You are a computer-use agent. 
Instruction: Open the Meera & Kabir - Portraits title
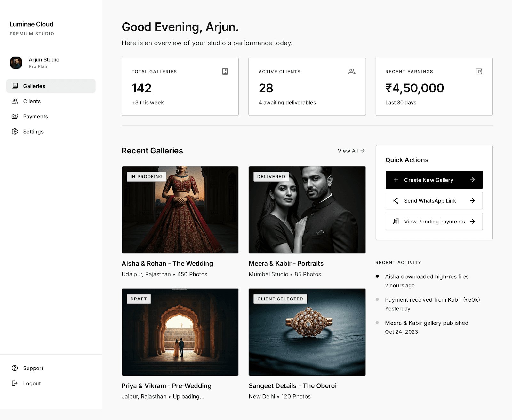(286, 263)
